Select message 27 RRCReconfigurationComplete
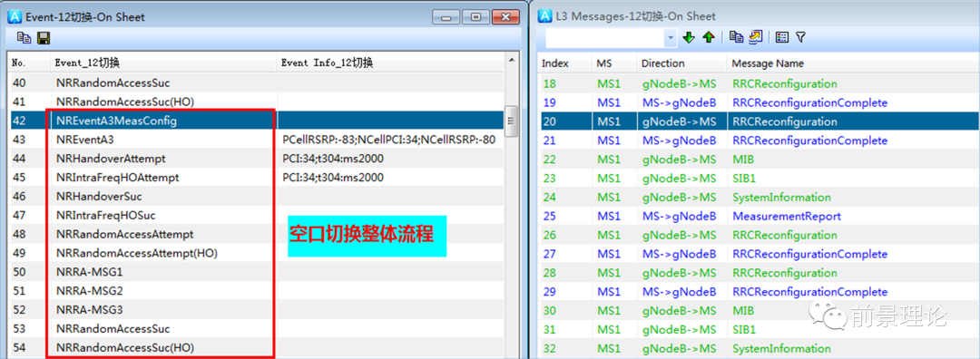The height and width of the screenshot is (359, 980). coord(759,254)
